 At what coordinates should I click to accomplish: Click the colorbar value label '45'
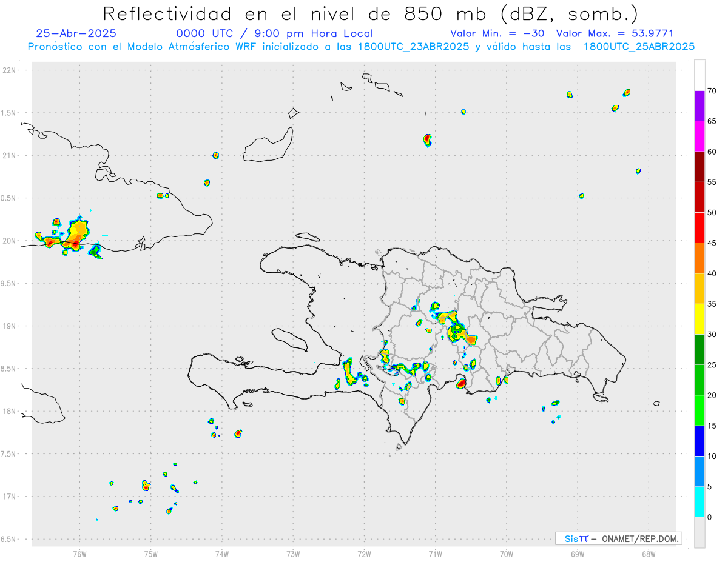(712, 243)
